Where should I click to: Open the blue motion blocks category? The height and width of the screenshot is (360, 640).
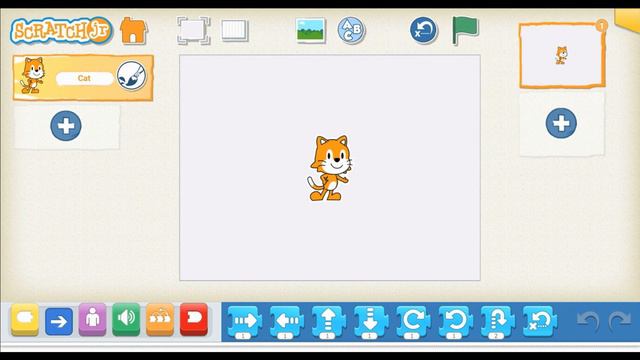(59, 321)
